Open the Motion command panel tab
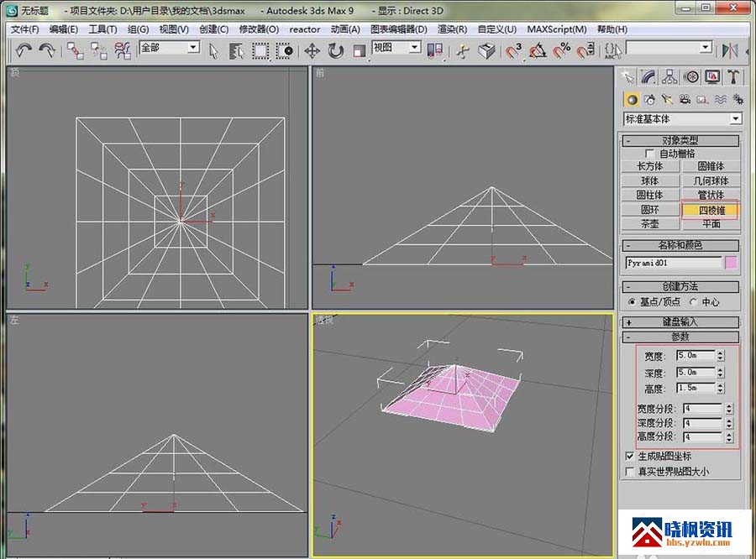Viewport: 756px width, 559px height. pyautogui.click(x=691, y=77)
